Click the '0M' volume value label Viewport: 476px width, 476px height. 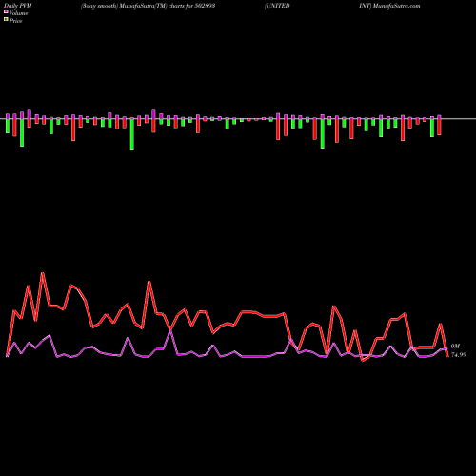tap(455, 347)
